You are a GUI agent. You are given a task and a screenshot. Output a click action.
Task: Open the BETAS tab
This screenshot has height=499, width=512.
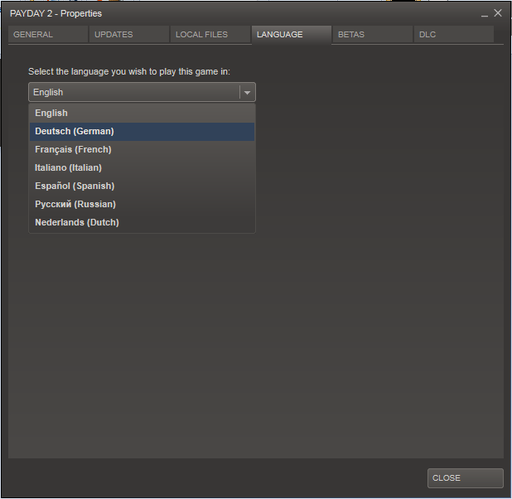point(372,34)
